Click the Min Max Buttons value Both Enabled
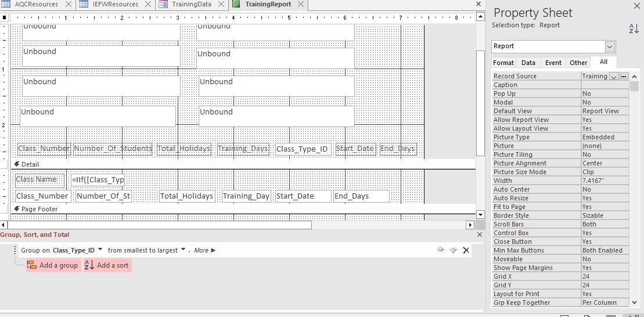The height and width of the screenshot is (317, 644). coord(605,250)
